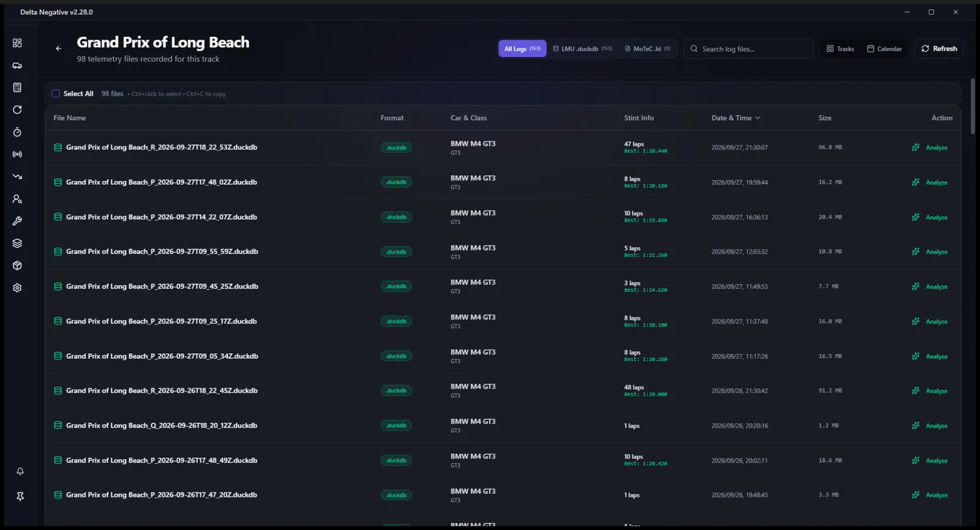Click the 91.2 MB size value
980x530 pixels.
(x=830, y=390)
